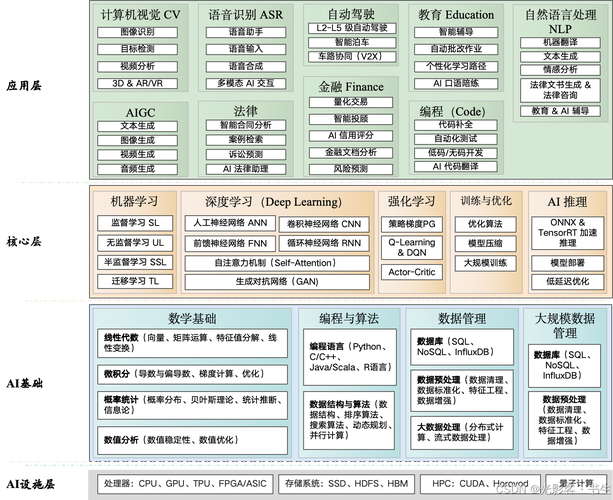Click the 智能合同分析 box
Image resolution: width=613 pixels, height=500 pixels.
(246, 125)
